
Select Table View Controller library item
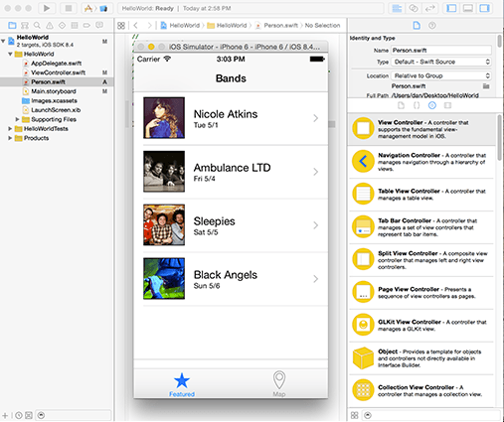421,195
